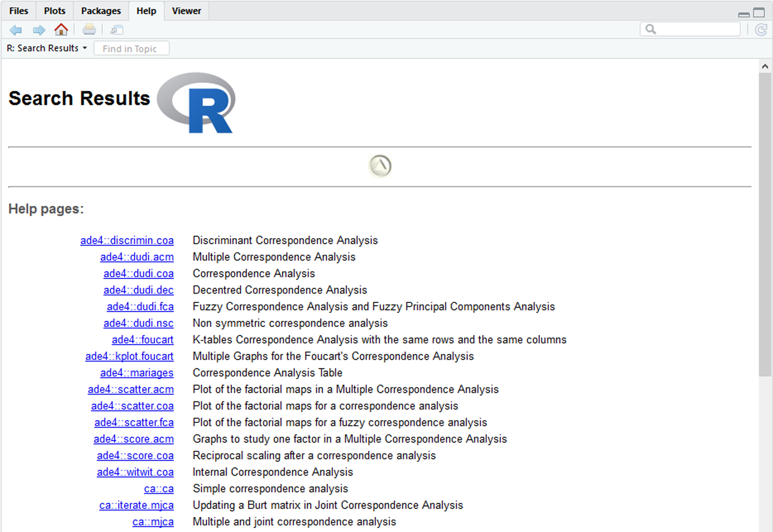773x532 pixels.
Task: Click the circular icon between horizontal rules
Action: (x=380, y=166)
